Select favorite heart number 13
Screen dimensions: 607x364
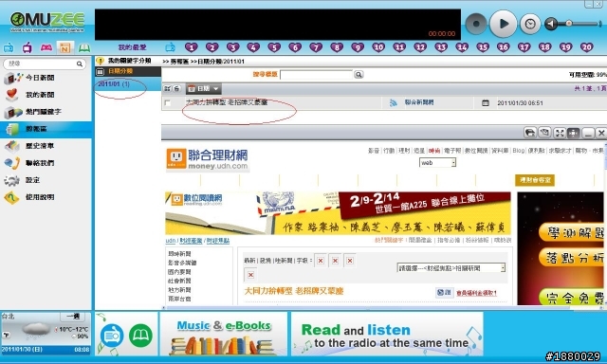coord(441,47)
